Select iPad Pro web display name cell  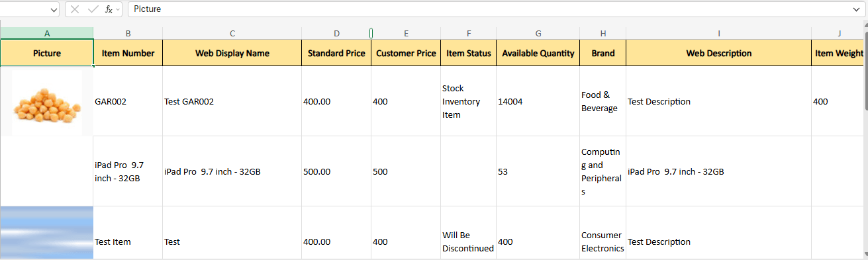click(x=232, y=171)
